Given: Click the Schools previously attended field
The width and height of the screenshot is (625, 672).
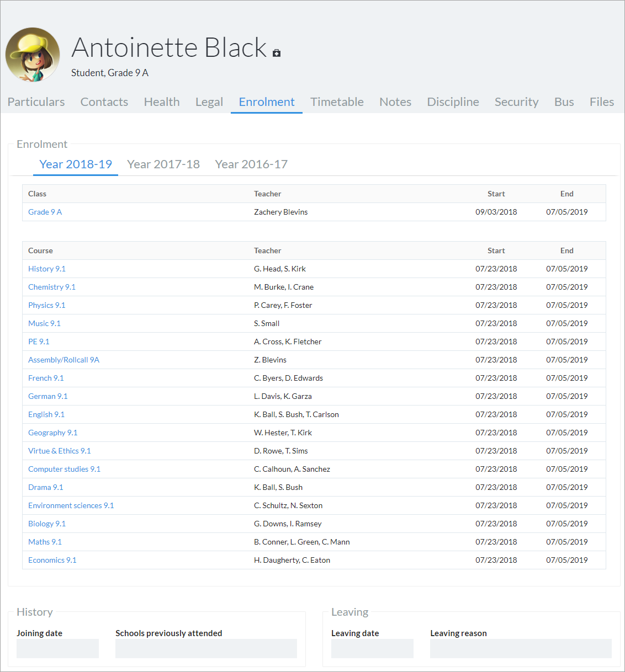Looking at the screenshot, I should pos(206,648).
